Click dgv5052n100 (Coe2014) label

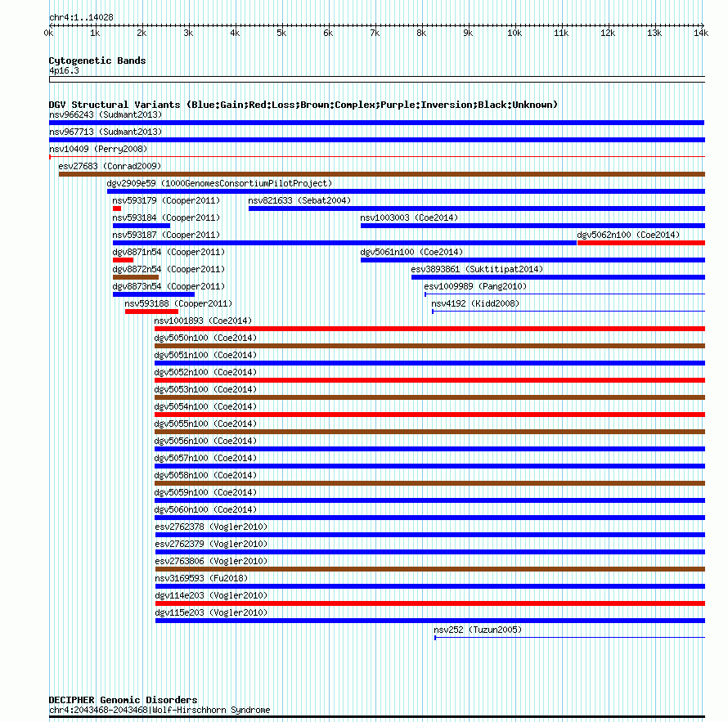pos(205,372)
